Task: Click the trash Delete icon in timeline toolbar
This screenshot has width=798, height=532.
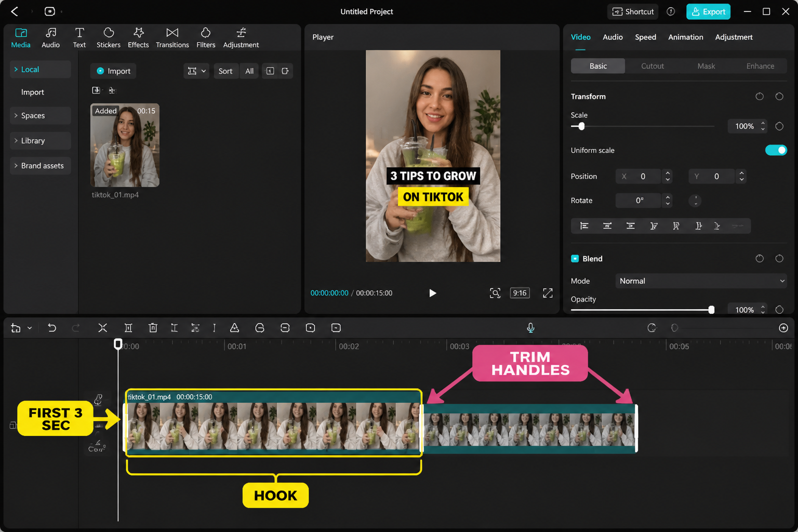Action: (x=153, y=328)
